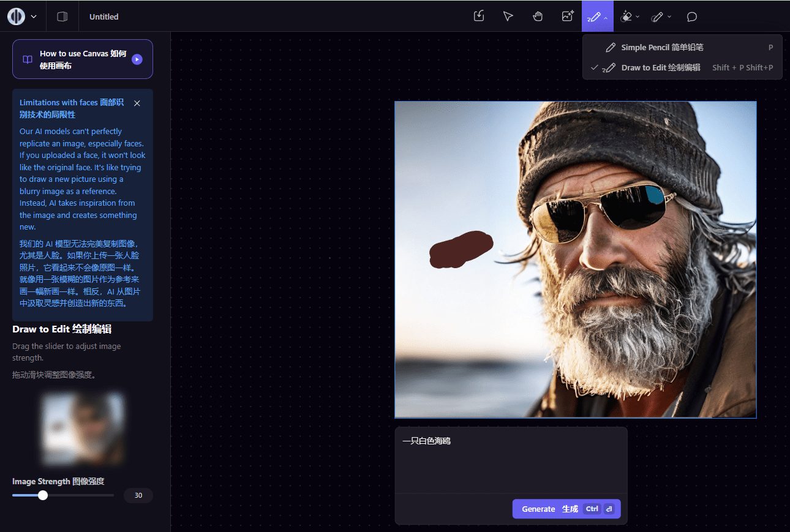
Task: Click the brown brush stroke on image
Action: (x=461, y=250)
